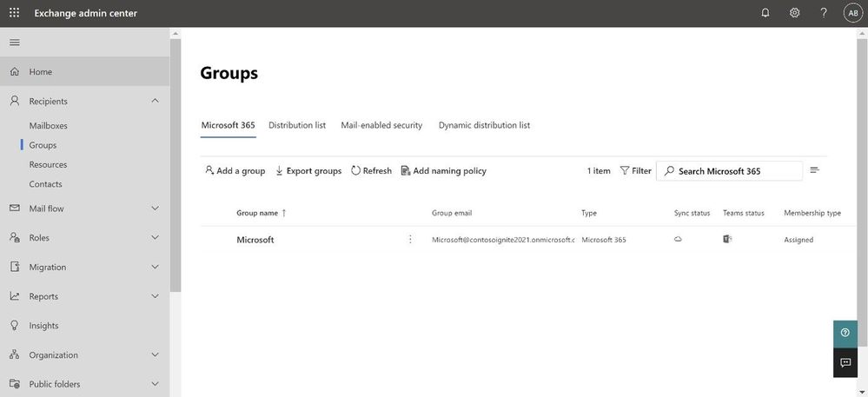
Task: Go to Home in sidebar
Action: (84, 71)
